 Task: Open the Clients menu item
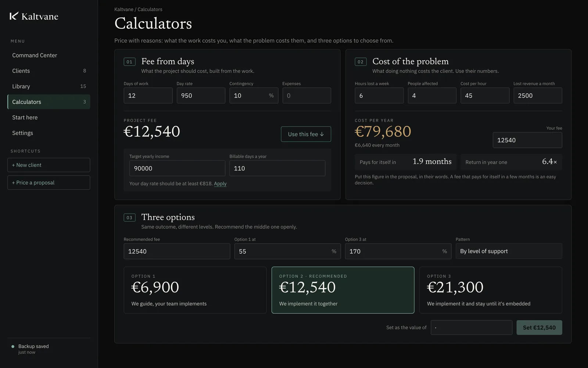click(x=49, y=71)
